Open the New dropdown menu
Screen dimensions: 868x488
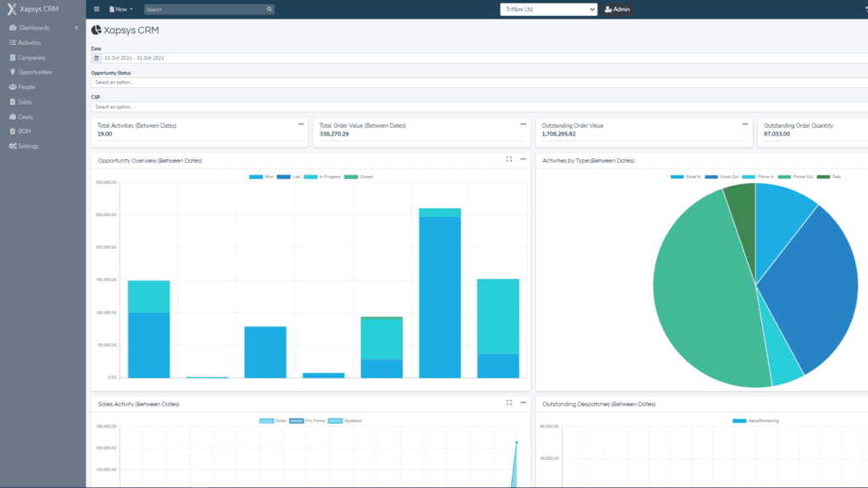click(x=121, y=9)
